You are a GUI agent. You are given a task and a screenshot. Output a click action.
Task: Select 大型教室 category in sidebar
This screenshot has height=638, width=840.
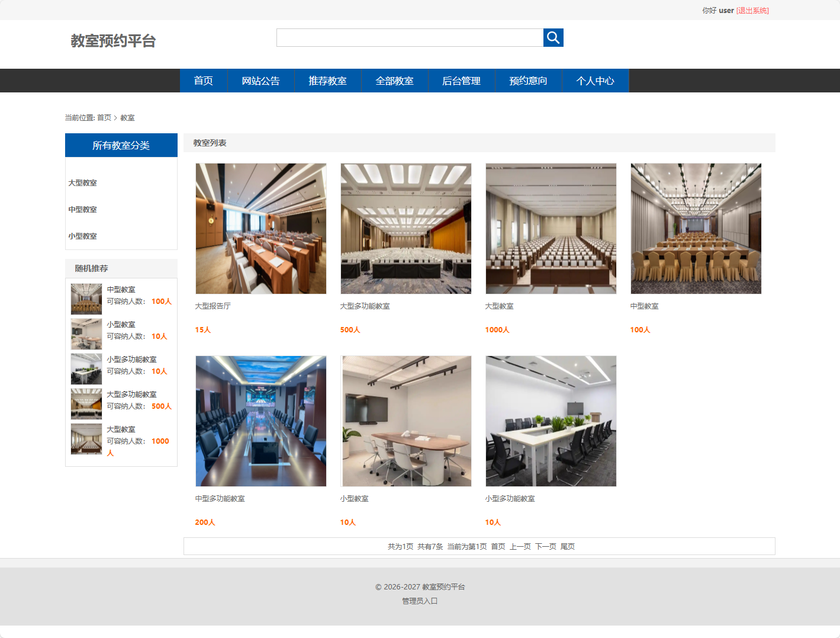pos(82,182)
